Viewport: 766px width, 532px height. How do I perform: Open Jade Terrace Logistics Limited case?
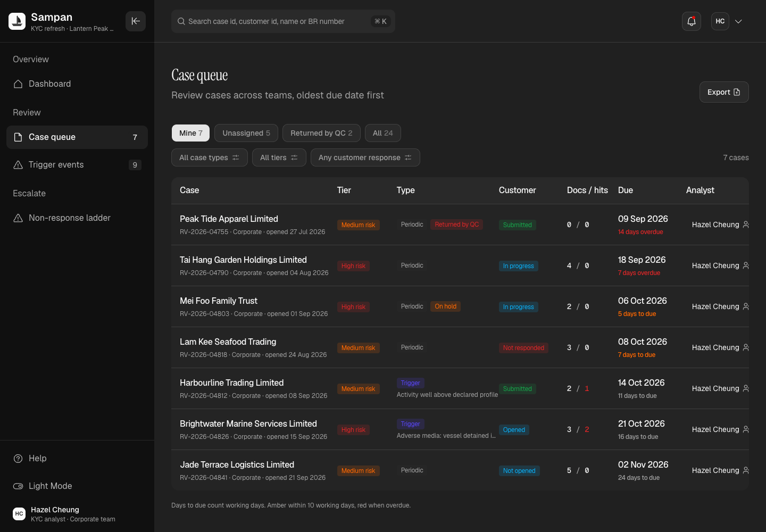(x=237, y=464)
